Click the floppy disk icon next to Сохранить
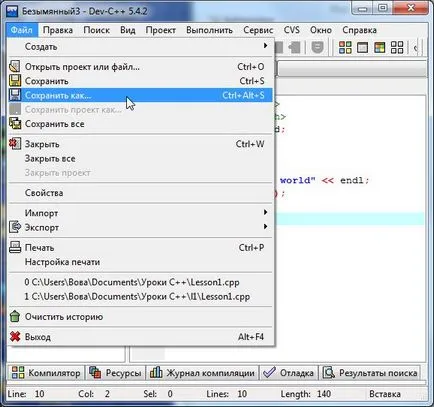 click(x=15, y=81)
